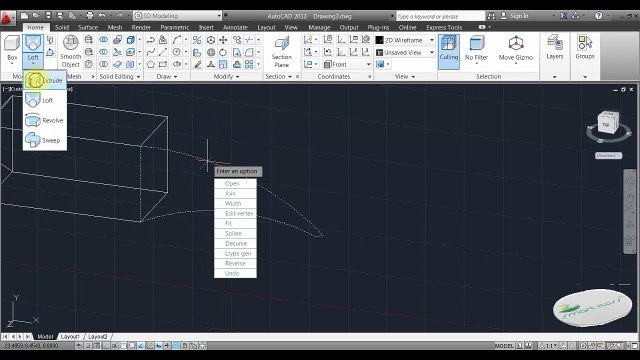Switch to the Parametric ribbon tab
The width and height of the screenshot is (640, 360).
[x=175, y=27]
